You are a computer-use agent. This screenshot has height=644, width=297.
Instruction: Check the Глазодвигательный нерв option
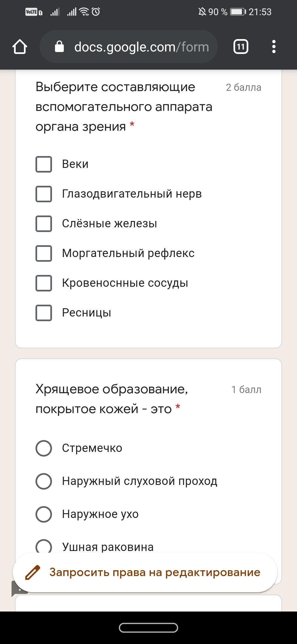44,194
